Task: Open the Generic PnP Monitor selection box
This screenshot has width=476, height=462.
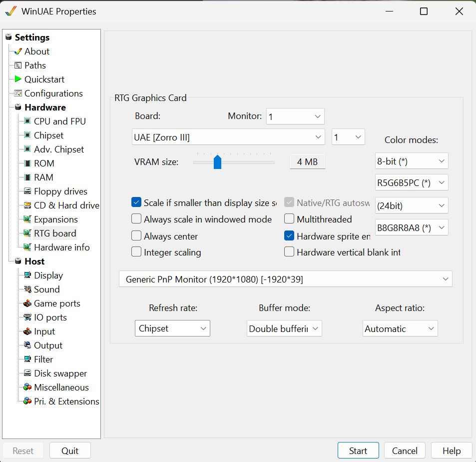Action: tap(285, 279)
